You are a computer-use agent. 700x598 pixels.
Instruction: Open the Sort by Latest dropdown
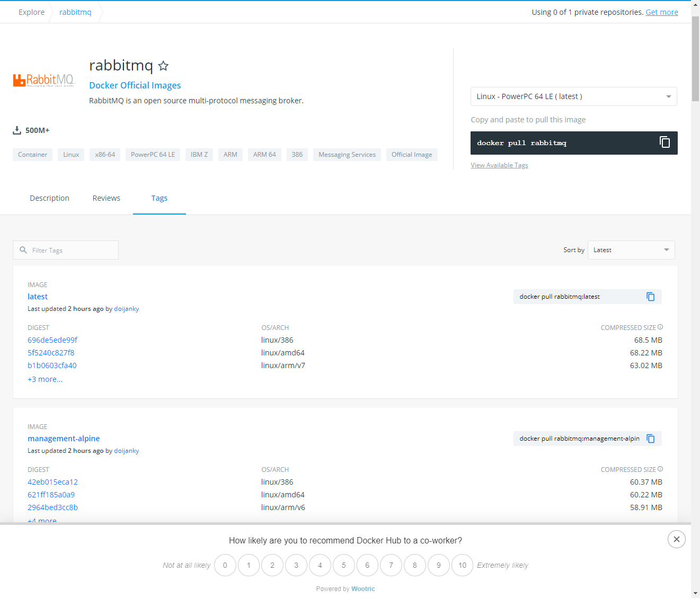click(631, 250)
